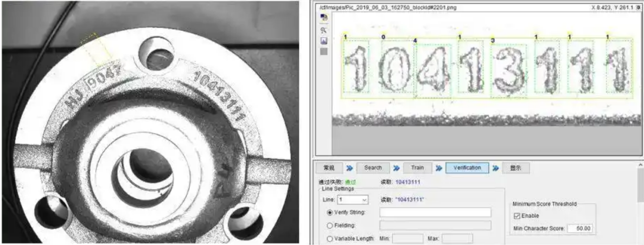This screenshot has height=245, width=644.
Task: Click the gray square toolbar icon
Action: click(324, 51)
